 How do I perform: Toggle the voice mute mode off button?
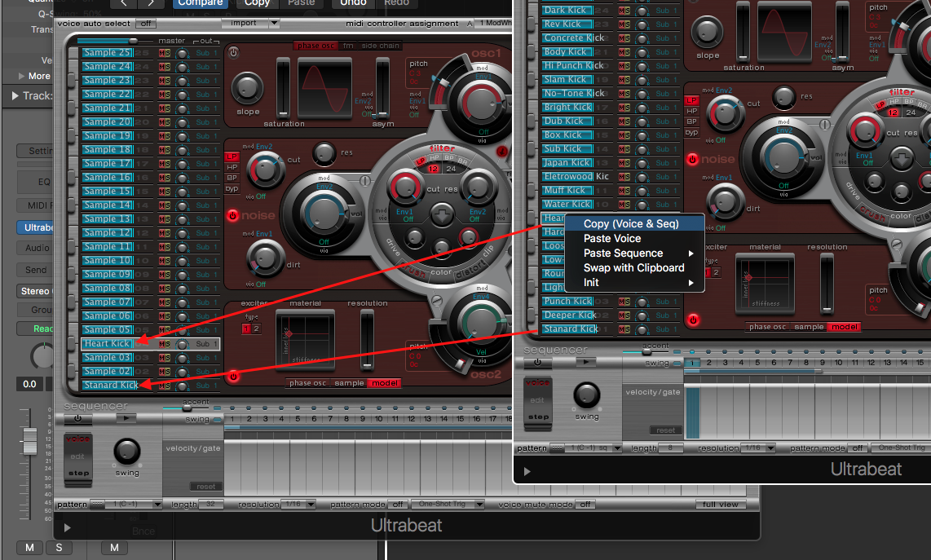[x=585, y=505]
